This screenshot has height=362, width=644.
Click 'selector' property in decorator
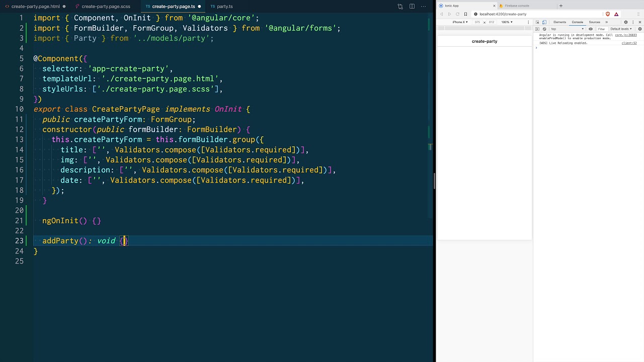tap(60, 68)
